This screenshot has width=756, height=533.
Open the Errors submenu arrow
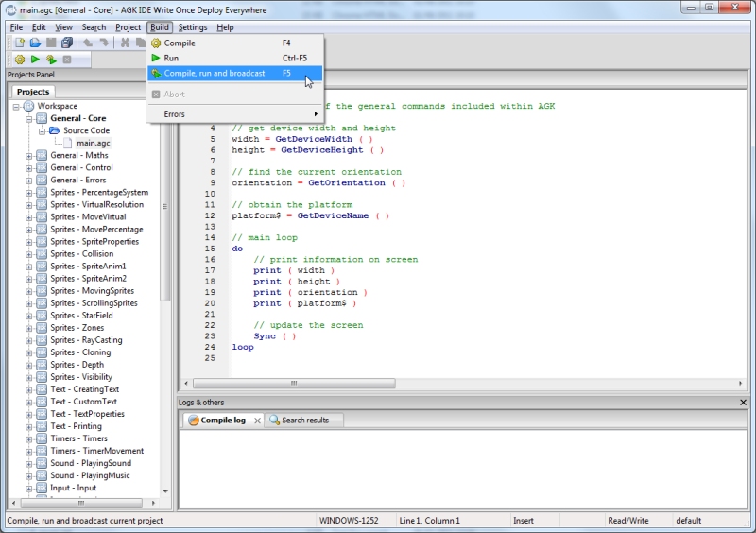tap(316, 114)
